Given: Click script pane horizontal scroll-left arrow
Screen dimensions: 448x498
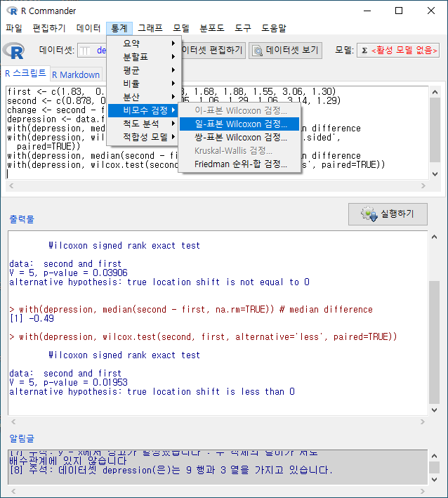Looking at the screenshot, I should tap(11, 186).
